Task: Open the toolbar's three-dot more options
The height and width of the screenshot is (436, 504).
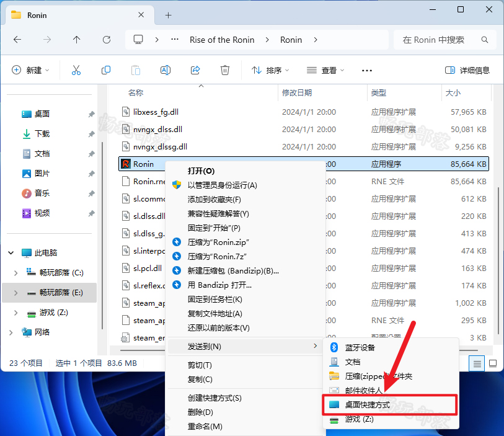Action: [x=367, y=71]
